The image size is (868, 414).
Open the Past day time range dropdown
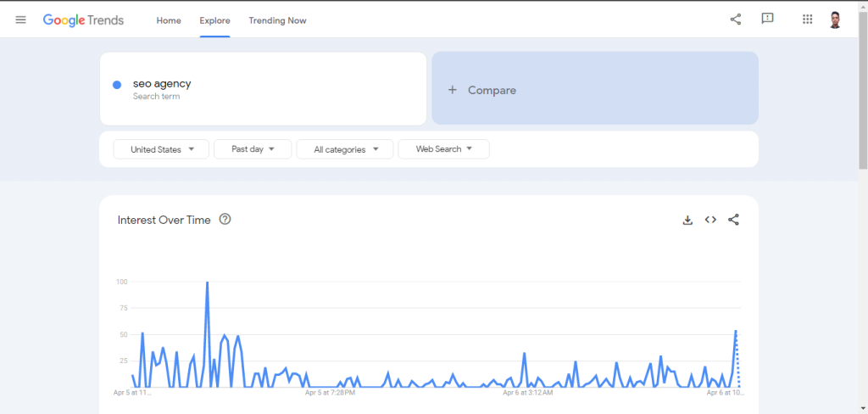pos(253,149)
